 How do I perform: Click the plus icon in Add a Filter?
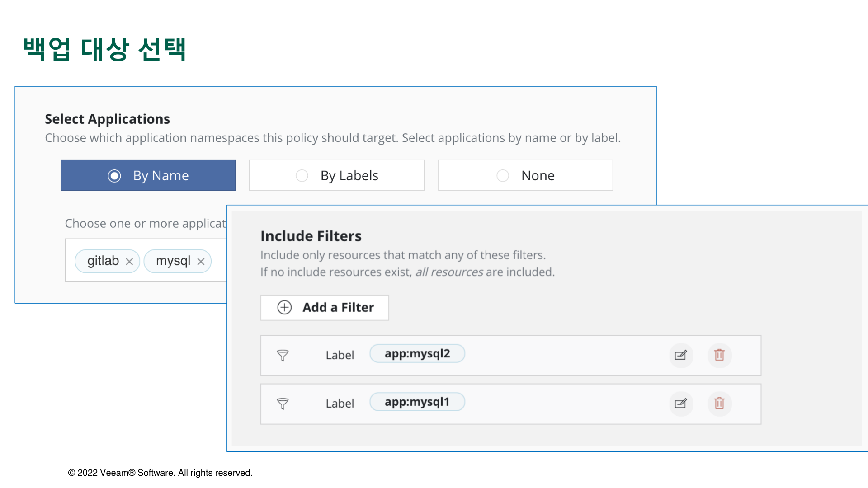(x=284, y=308)
